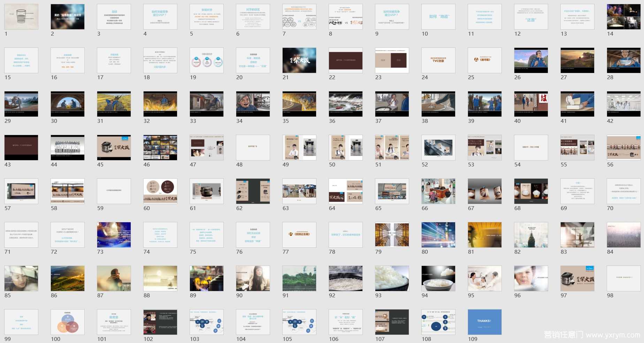Click slide 97 rice cooker thumbnail
This screenshot has width=644, height=343.
577,278
